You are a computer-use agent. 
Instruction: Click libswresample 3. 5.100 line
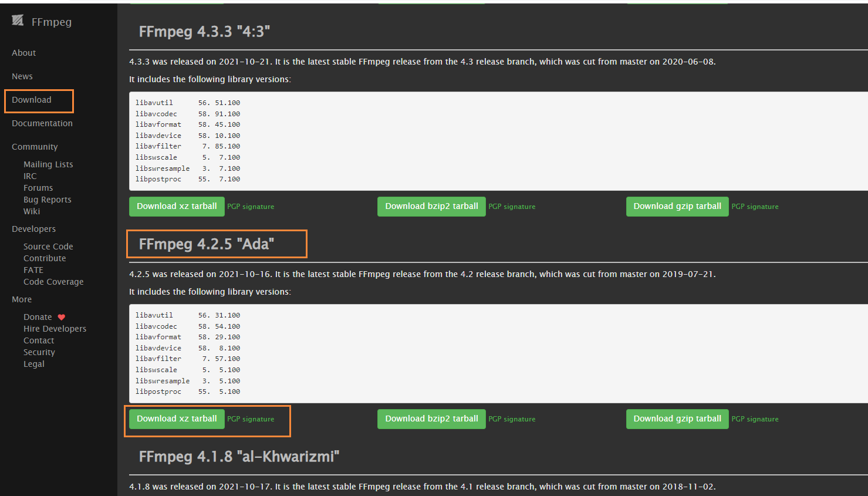point(188,381)
